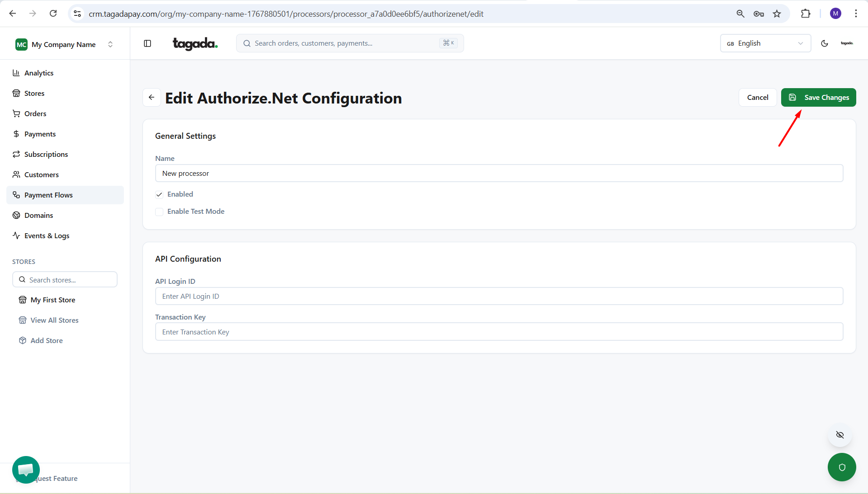Go to Subscriptions in sidebar

pyautogui.click(x=46, y=154)
